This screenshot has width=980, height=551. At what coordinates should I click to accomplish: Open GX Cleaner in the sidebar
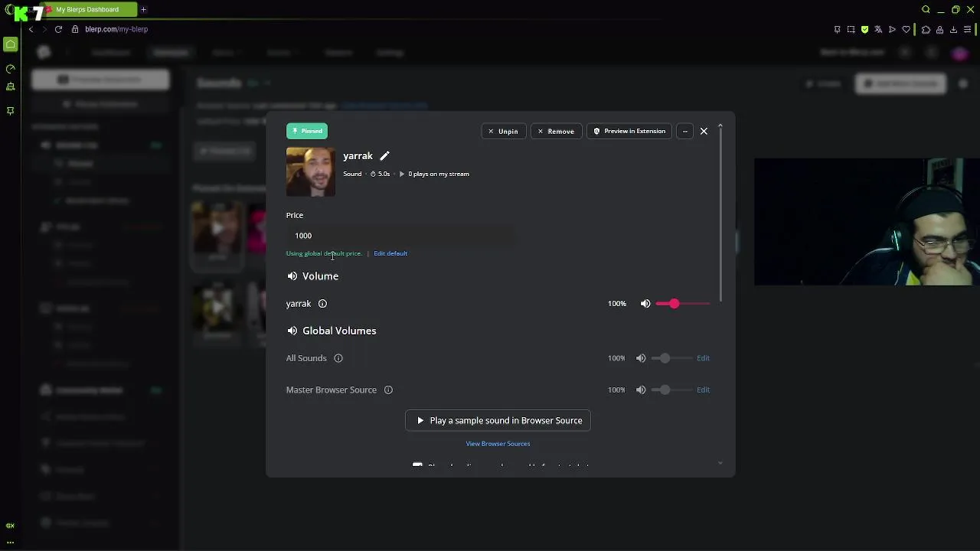[11, 87]
